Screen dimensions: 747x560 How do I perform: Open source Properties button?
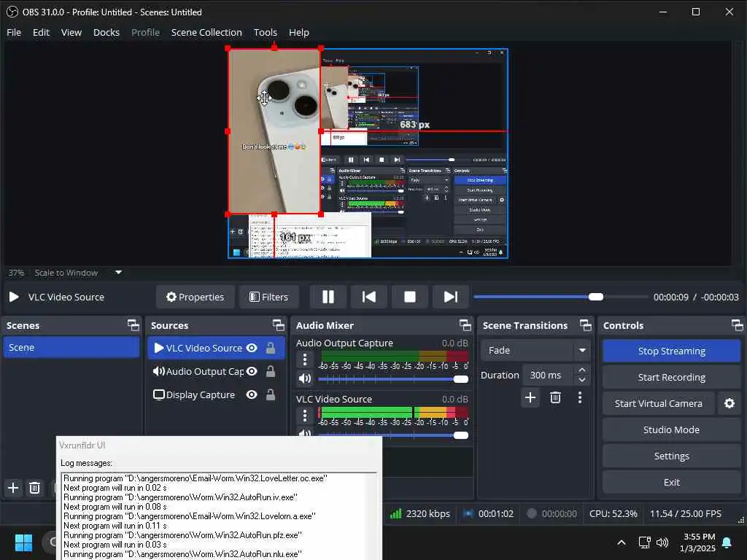pyautogui.click(x=196, y=297)
